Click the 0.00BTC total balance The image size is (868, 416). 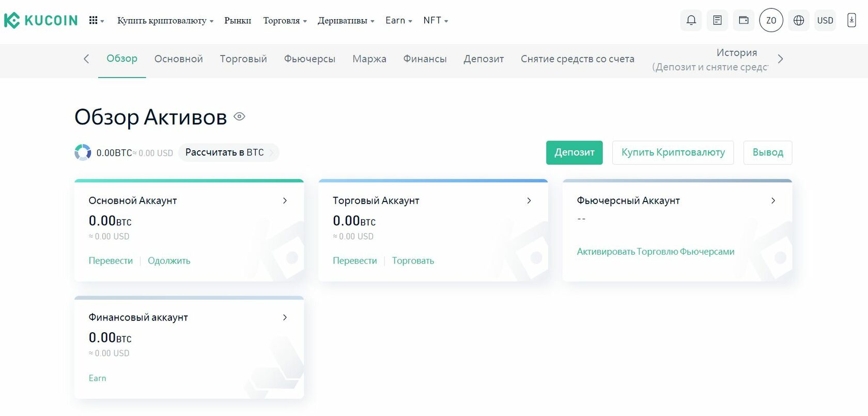[114, 153]
